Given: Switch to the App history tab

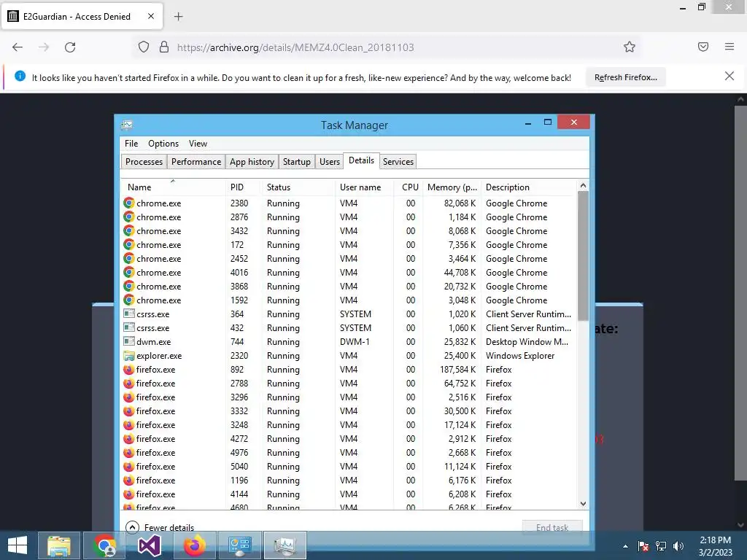Looking at the screenshot, I should (252, 162).
